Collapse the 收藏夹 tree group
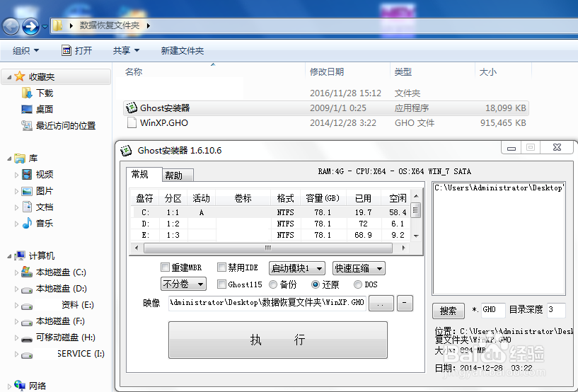Viewport: 578px width, 392px height. coord(9,77)
